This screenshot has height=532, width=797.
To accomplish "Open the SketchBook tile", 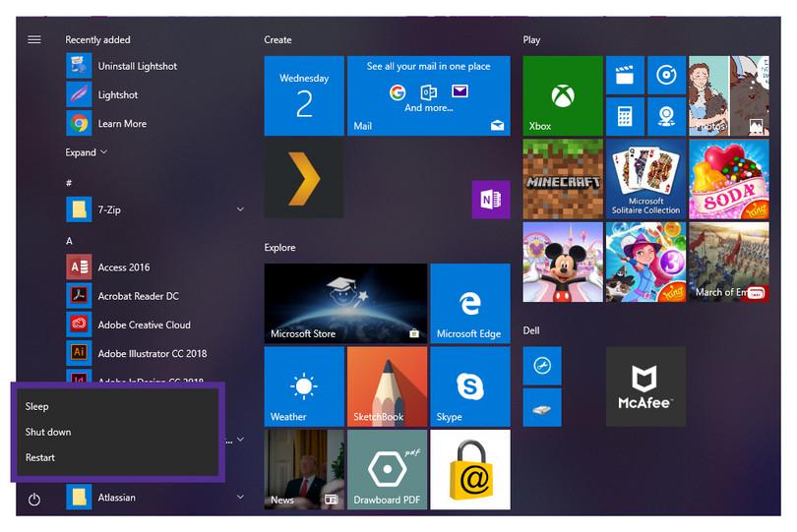I will tap(388, 386).
